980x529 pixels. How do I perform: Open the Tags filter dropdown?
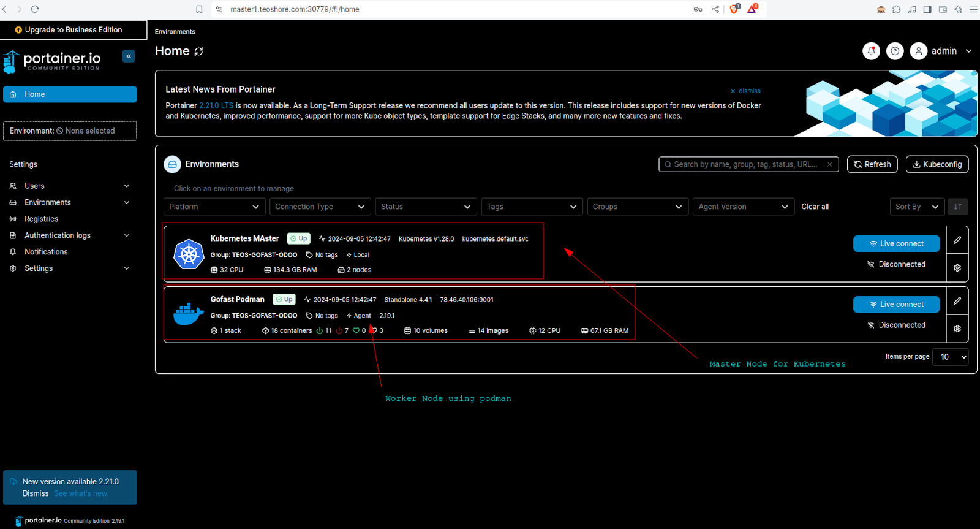pos(532,207)
